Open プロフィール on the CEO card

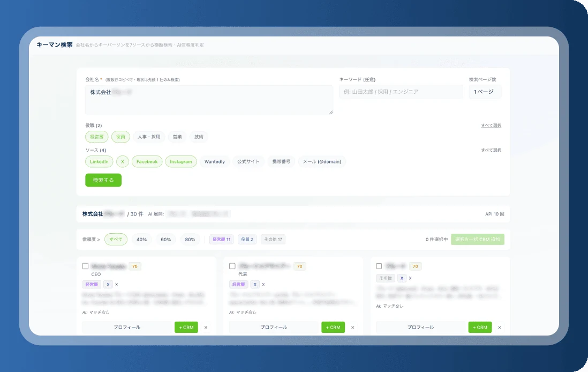click(127, 328)
